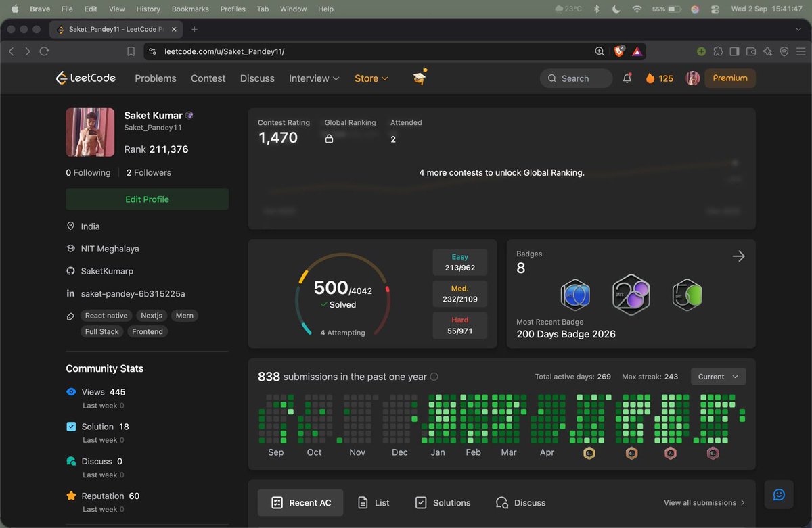
Task: Click the 2 Followers link
Action: (x=149, y=172)
